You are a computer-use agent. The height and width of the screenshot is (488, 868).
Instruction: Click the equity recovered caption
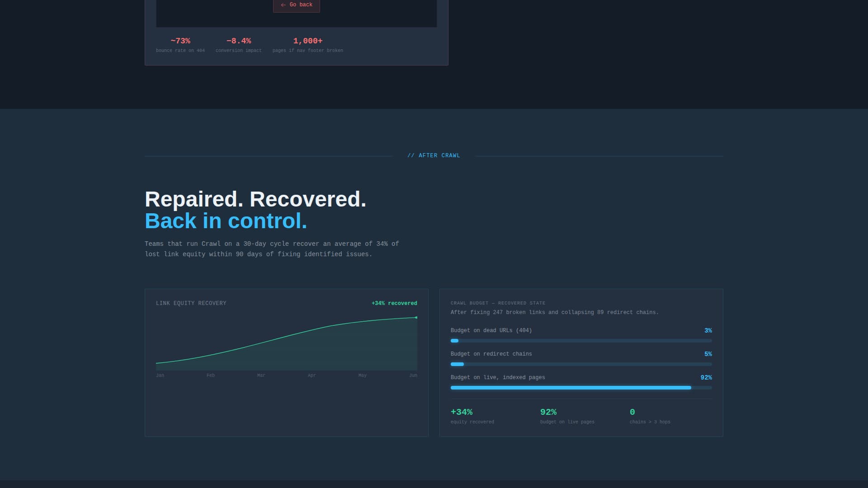(x=472, y=422)
